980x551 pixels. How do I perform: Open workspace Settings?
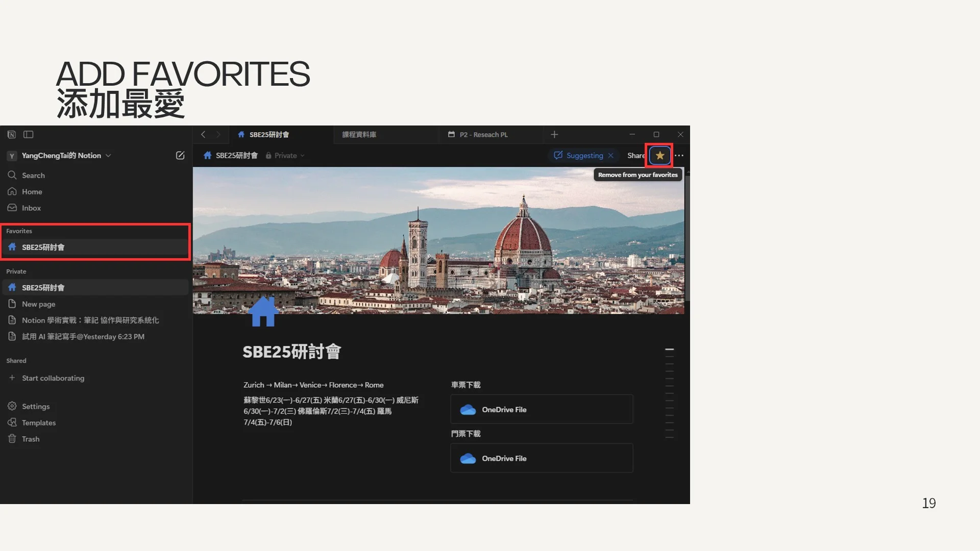click(x=35, y=407)
